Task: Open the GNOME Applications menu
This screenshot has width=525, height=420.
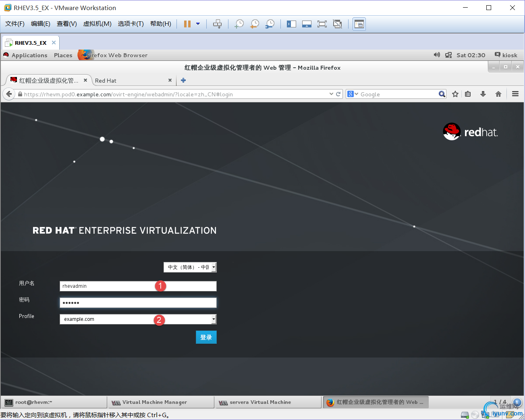Action: [29, 55]
